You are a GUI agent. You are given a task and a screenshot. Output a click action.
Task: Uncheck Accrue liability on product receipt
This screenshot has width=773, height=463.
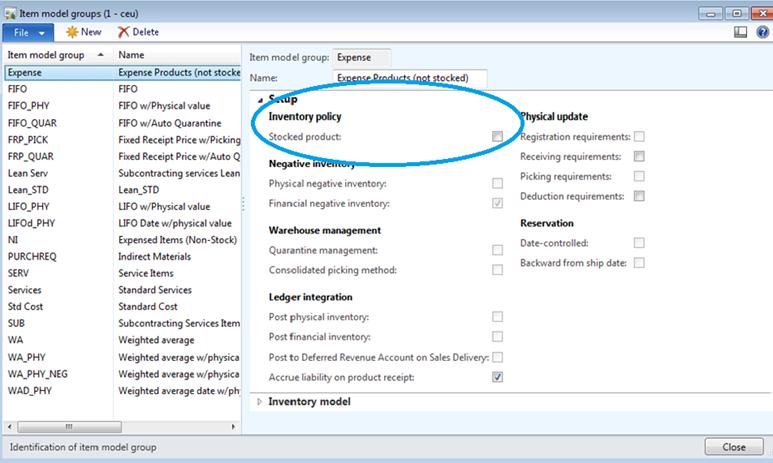click(x=497, y=377)
